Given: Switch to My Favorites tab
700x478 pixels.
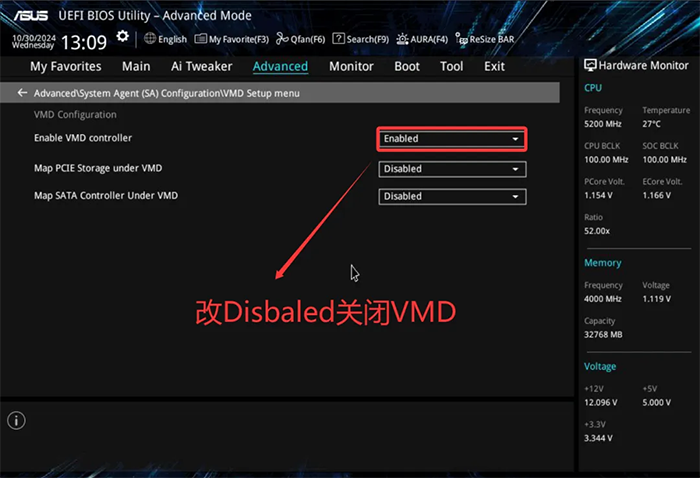Looking at the screenshot, I should (x=66, y=67).
